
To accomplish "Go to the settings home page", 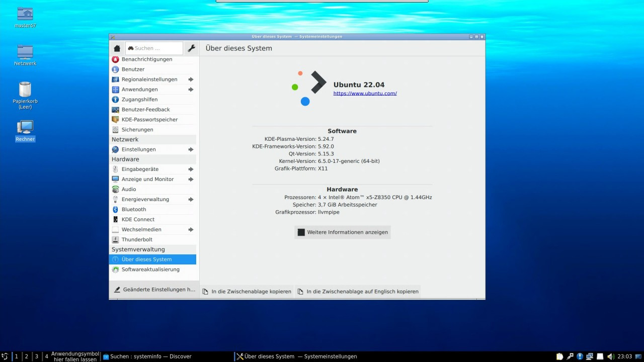I will pos(117,48).
